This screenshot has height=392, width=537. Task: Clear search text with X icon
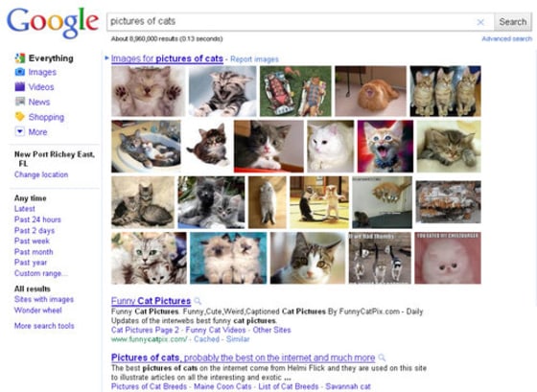pos(480,22)
